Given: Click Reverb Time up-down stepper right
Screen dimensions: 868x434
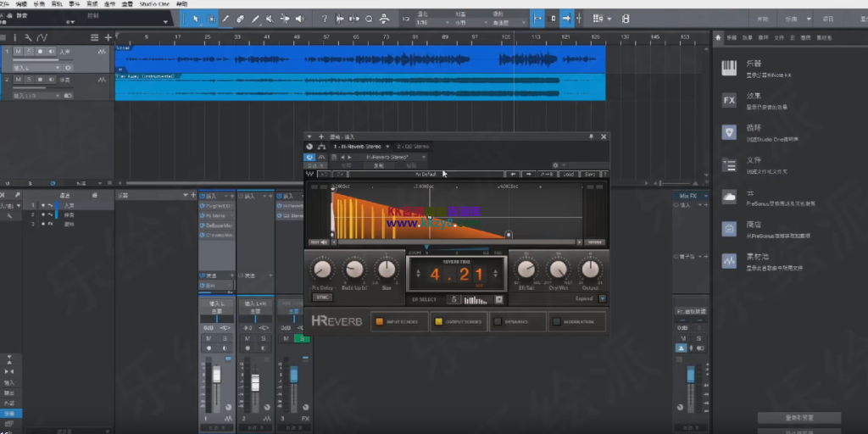Looking at the screenshot, I should click(495, 273).
